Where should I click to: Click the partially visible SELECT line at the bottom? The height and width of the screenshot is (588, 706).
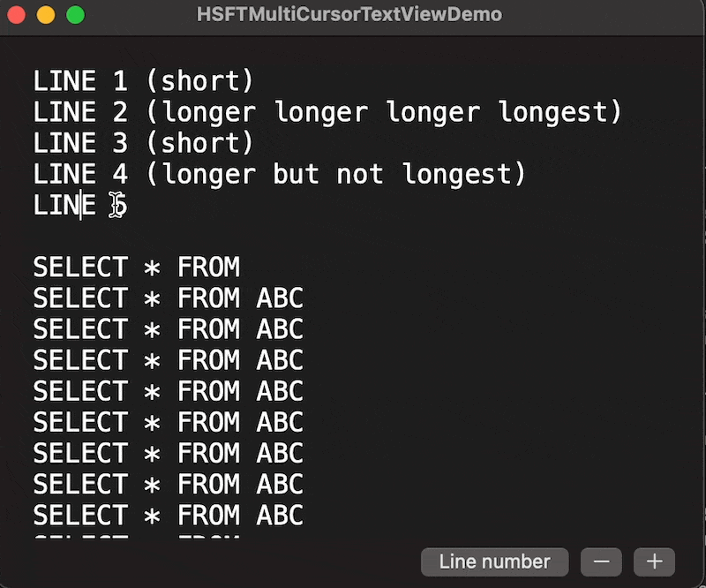pyautogui.click(x=132, y=539)
